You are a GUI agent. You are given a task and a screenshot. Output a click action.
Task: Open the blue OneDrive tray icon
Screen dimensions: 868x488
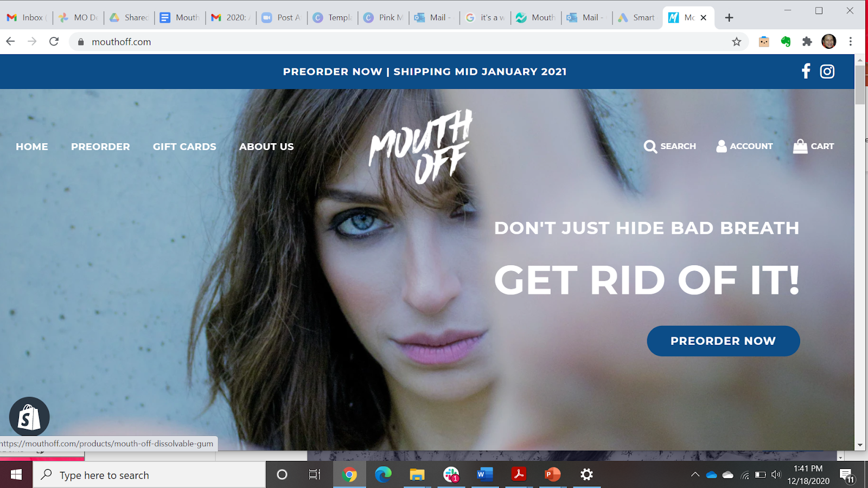click(x=712, y=475)
